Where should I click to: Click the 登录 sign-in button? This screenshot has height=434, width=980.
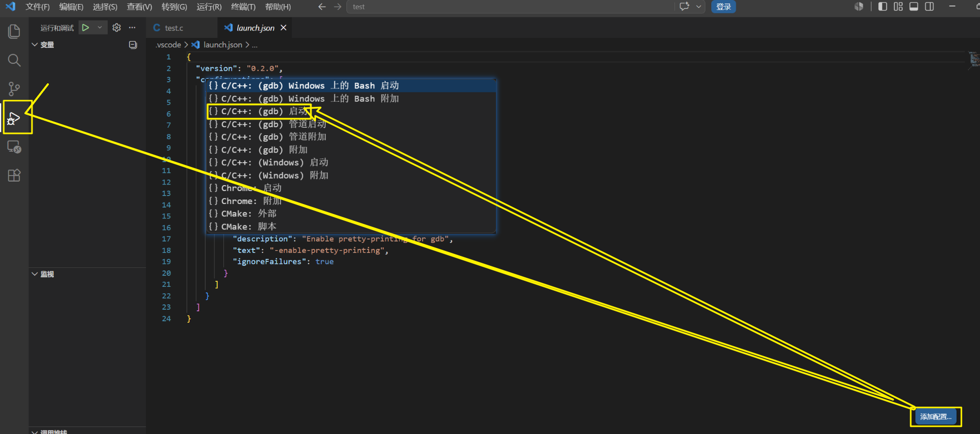(723, 6)
